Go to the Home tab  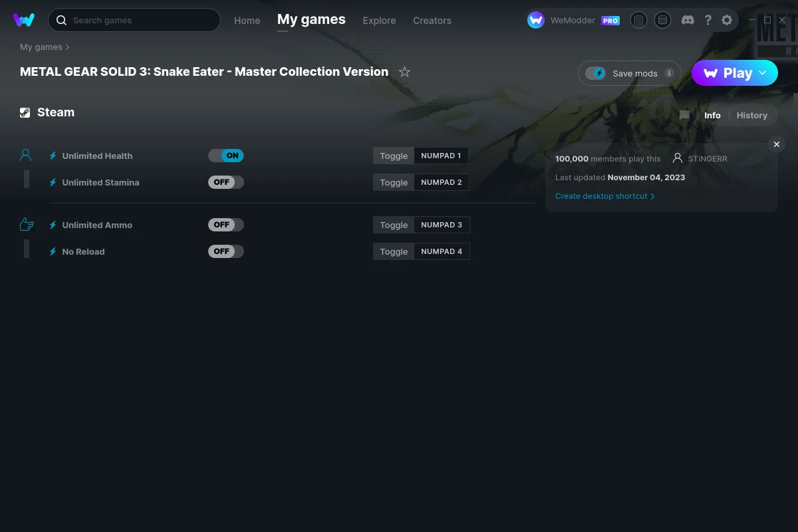coord(247,21)
